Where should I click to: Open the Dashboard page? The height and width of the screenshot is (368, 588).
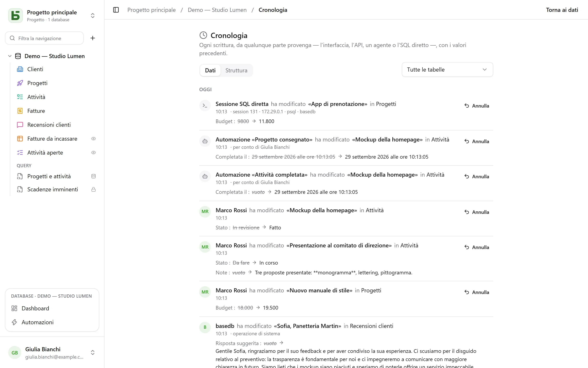[52, 308]
